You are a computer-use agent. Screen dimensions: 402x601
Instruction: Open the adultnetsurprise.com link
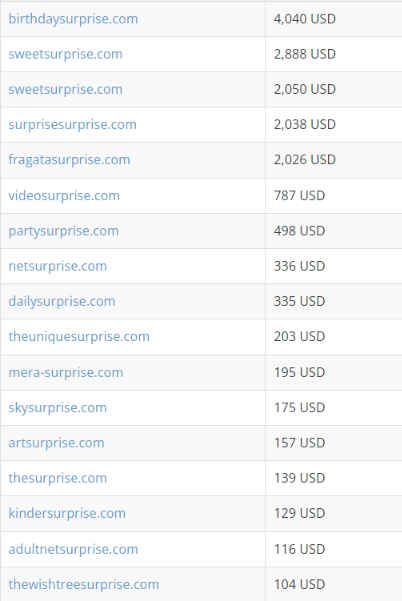[73, 549]
